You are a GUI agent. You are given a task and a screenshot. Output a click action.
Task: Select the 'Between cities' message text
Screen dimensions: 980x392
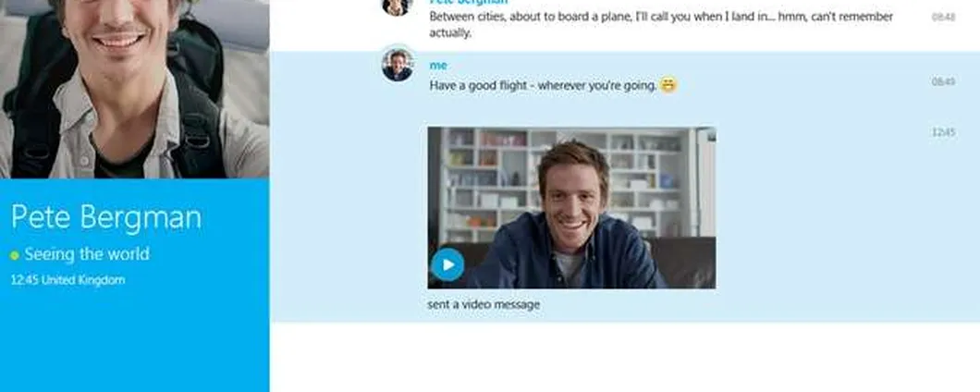pyautogui.click(x=661, y=24)
